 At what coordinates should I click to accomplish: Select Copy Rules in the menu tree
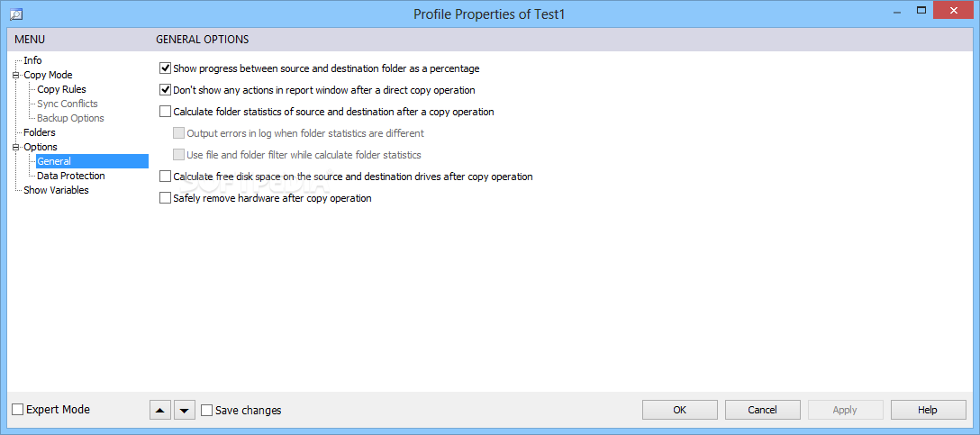pyautogui.click(x=61, y=89)
